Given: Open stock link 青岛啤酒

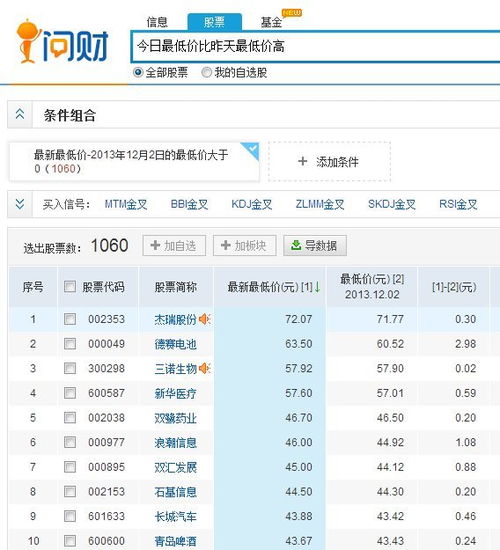Looking at the screenshot, I should 175,541.
